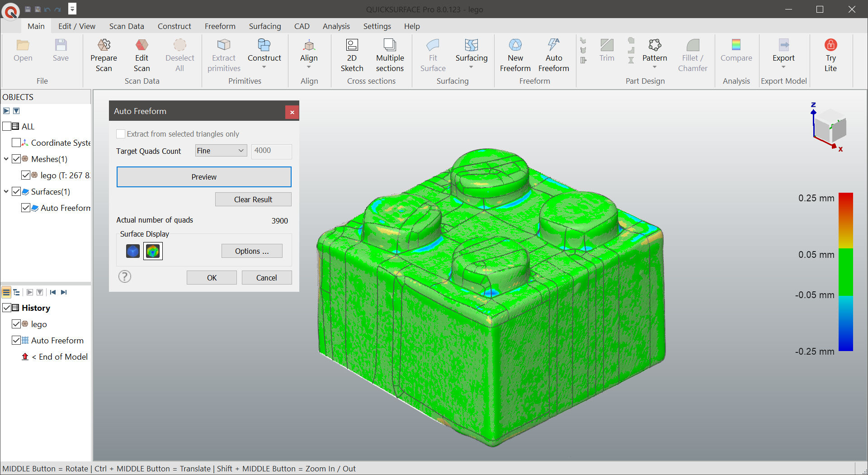Redo using the title bar arrow
The image size is (868, 475).
(57, 9)
